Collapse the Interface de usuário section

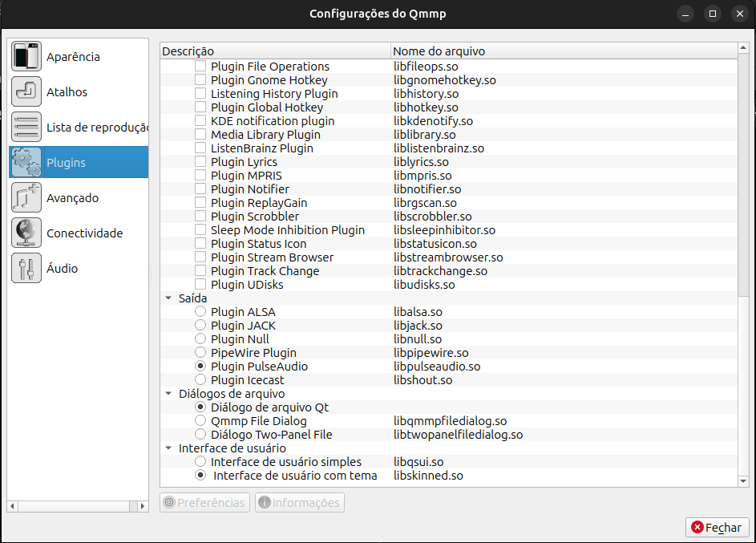click(168, 448)
